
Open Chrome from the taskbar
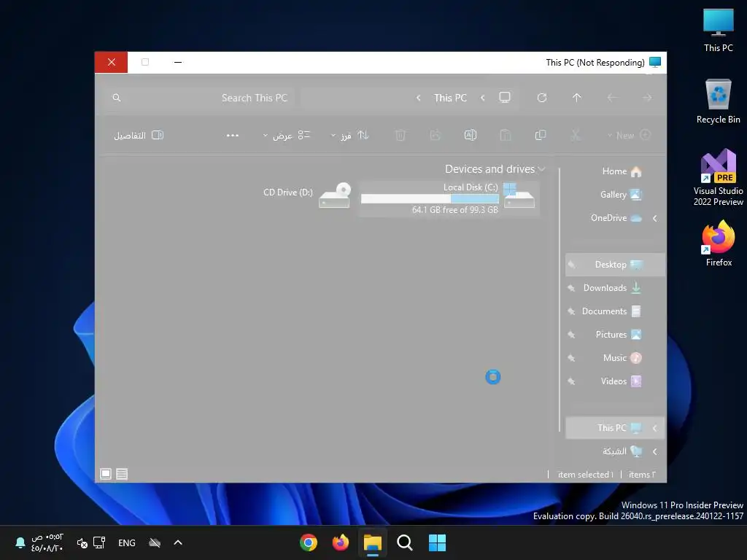(x=309, y=542)
